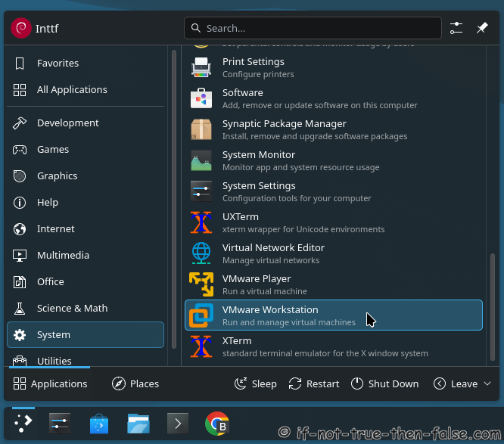Open System Settings from taskbar
This screenshot has width=504, height=444.
pos(60,424)
